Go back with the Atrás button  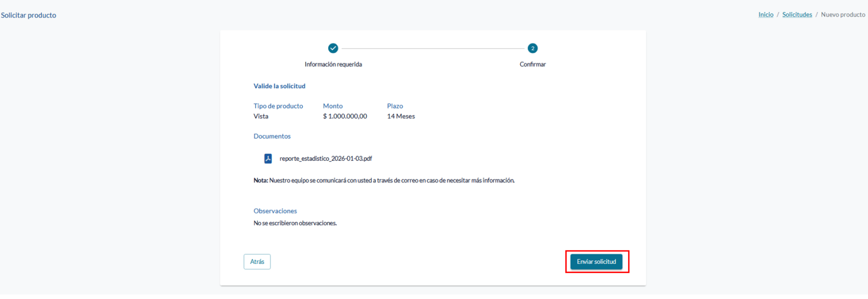click(257, 262)
